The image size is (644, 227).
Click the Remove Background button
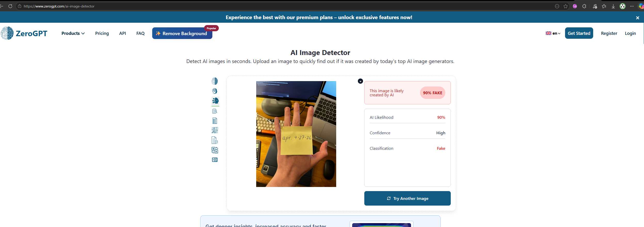click(182, 33)
